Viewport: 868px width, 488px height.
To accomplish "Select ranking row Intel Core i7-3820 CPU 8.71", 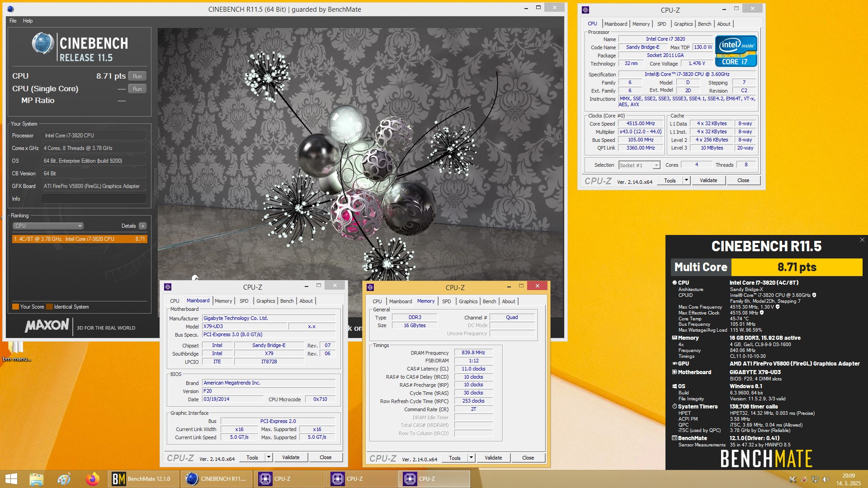I will [x=80, y=239].
